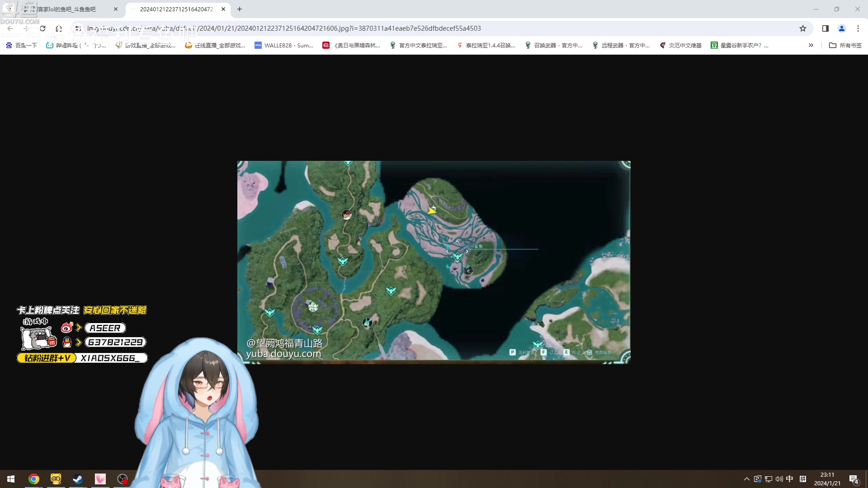Close the 斗鱼鱼吧 tab
The image size is (868, 488).
(116, 9)
